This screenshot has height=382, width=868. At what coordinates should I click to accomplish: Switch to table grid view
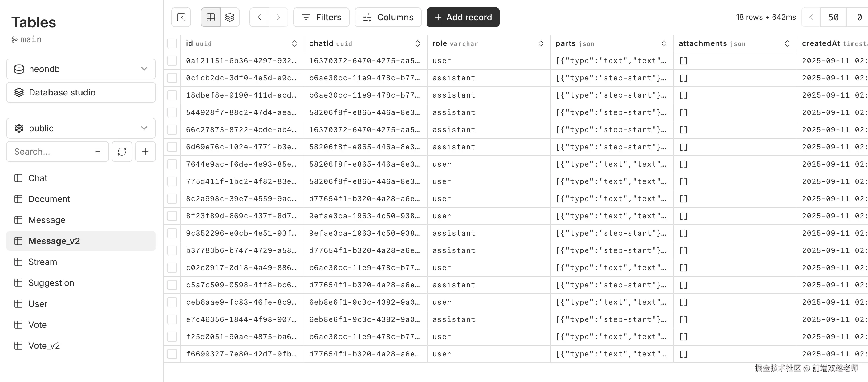pos(211,17)
